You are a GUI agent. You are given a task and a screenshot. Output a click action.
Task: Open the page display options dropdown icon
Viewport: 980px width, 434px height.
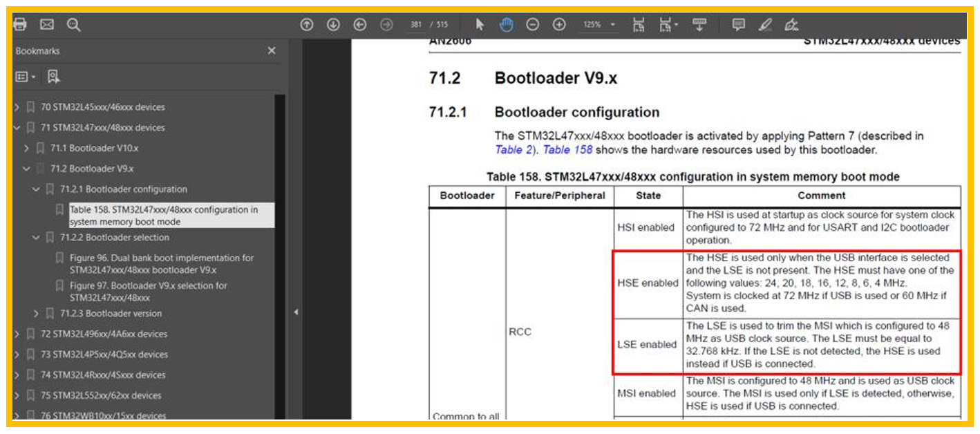[x=668, y=25]
